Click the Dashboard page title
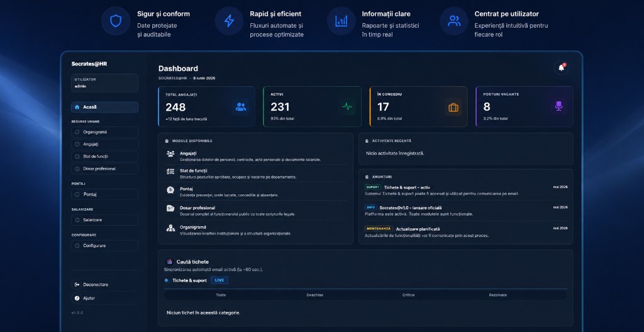Viewport: 644px width, 332px height. coord(178,69)
